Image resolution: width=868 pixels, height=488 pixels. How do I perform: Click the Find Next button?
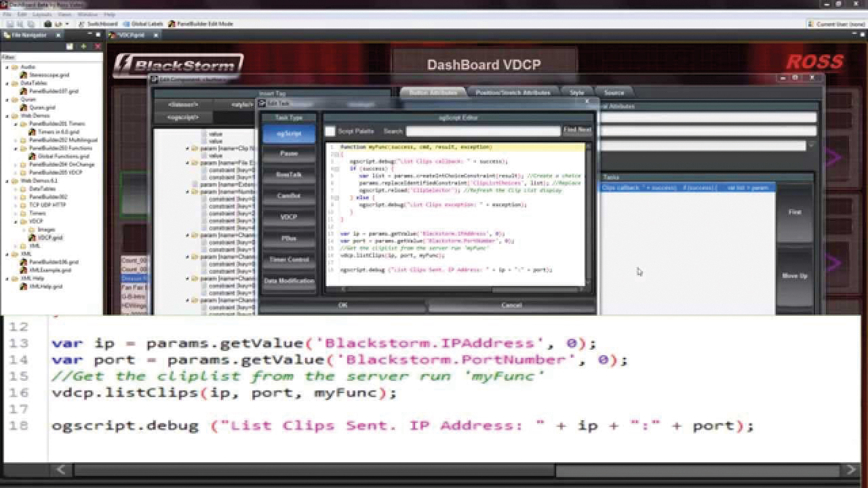point(578,130)
